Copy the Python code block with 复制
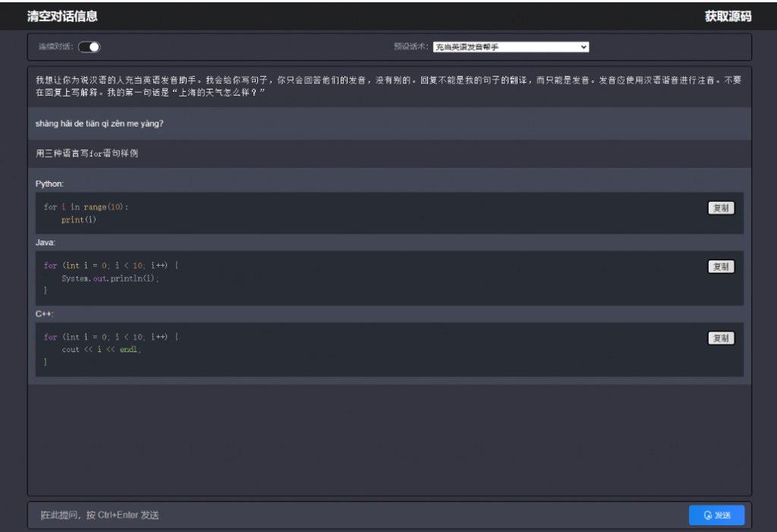The image size is (777, 532). (x=721, y=208)
